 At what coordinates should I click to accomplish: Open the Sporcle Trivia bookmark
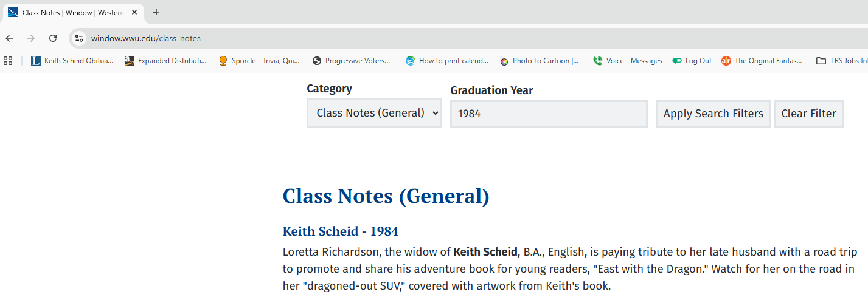click(259, 61)
